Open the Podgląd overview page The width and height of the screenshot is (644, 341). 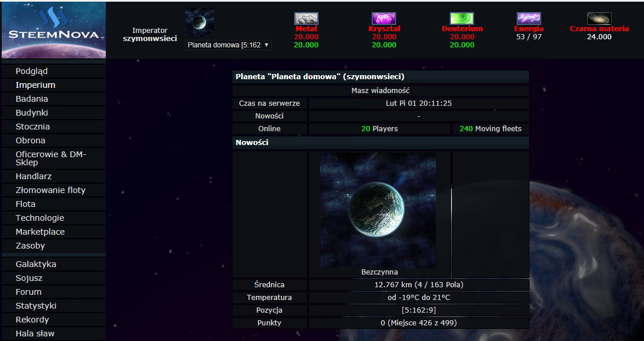[32, 71]
